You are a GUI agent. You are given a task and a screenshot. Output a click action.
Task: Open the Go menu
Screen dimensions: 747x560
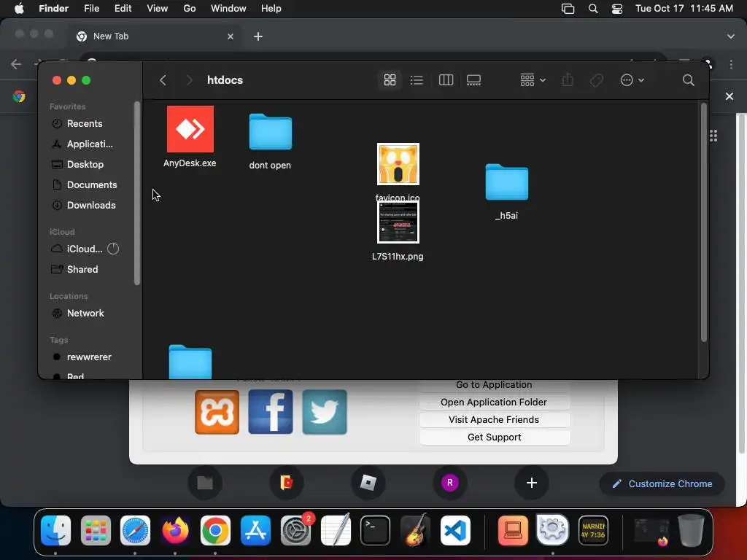pos(190,9)
